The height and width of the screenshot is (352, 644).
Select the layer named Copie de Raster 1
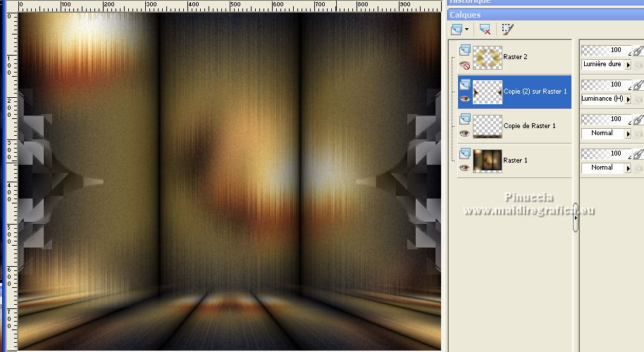(x=529, y=126)
